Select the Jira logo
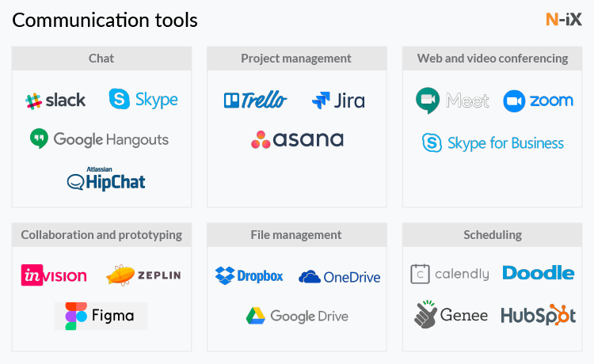This screenshot has width=594, height=364. (338, 100)
